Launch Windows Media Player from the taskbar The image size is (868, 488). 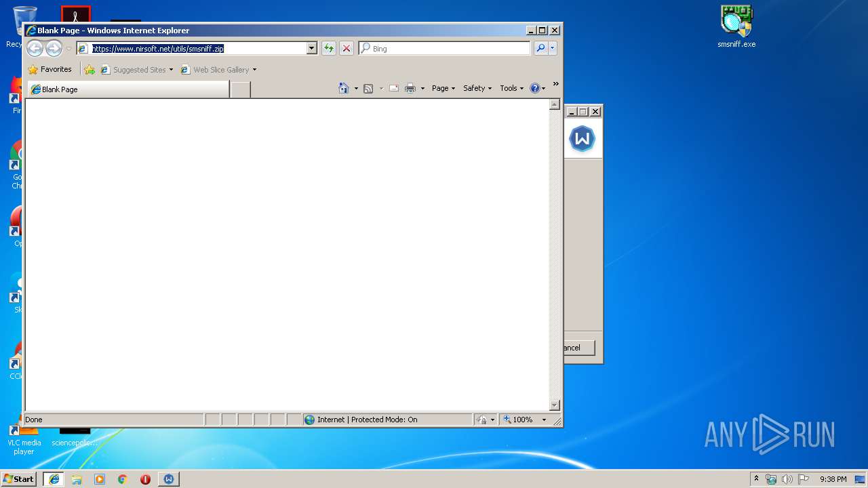[100, 479]
